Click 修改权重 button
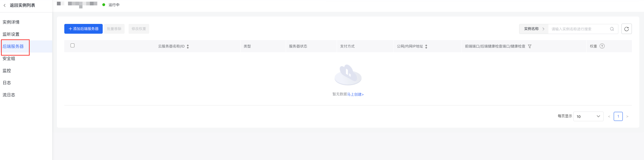This screenshot has height=160, width=644. tap(139, 29)
